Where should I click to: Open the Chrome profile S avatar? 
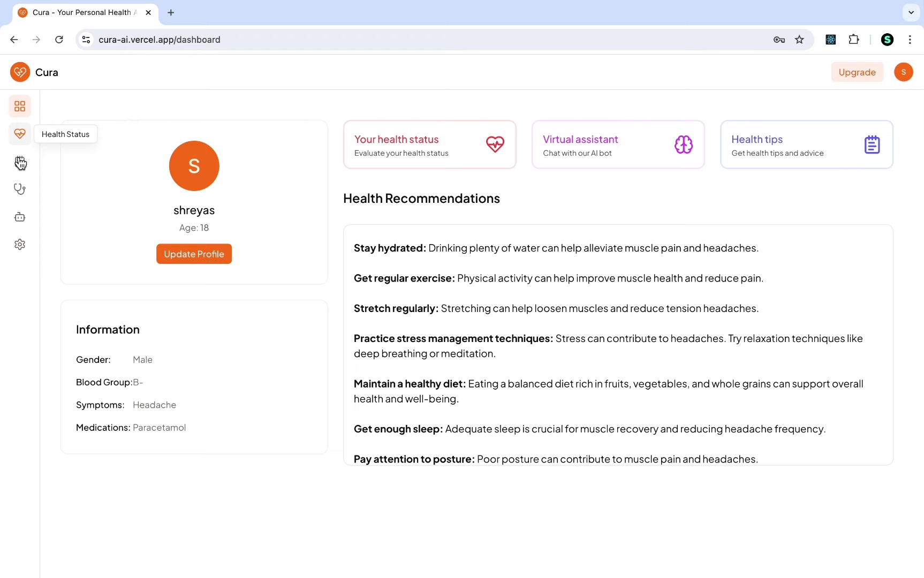[x=887, y=40]
